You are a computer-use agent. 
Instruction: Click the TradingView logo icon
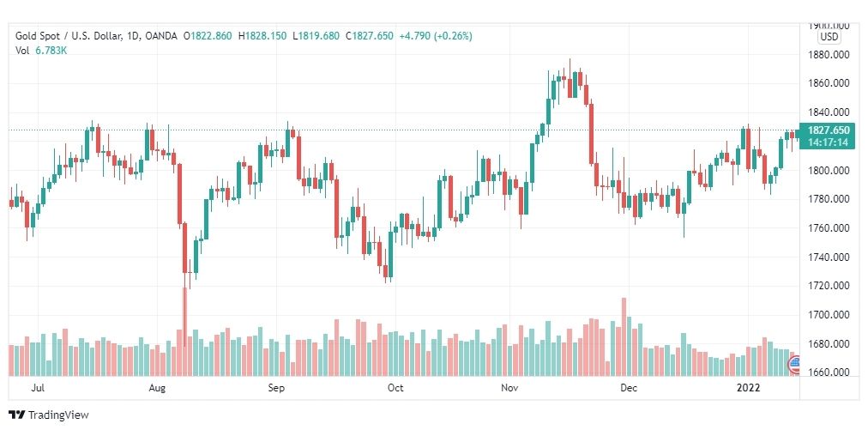[17, 415]
